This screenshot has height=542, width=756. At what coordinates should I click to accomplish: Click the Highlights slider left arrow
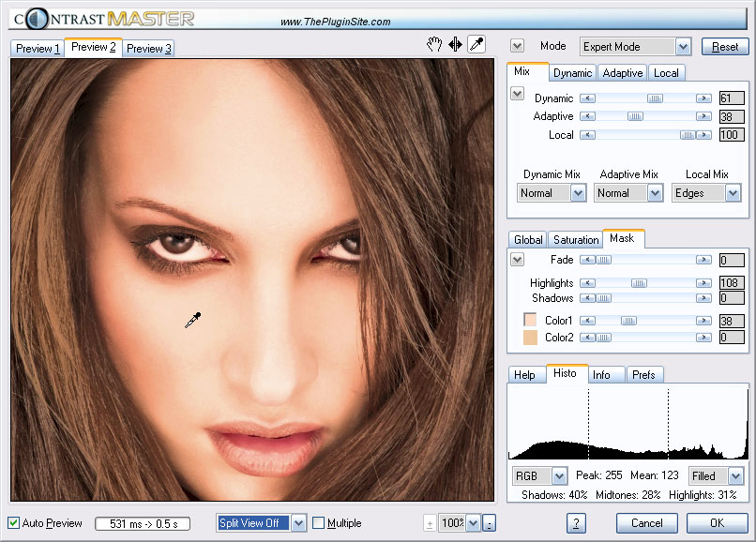tap(588, 282)
